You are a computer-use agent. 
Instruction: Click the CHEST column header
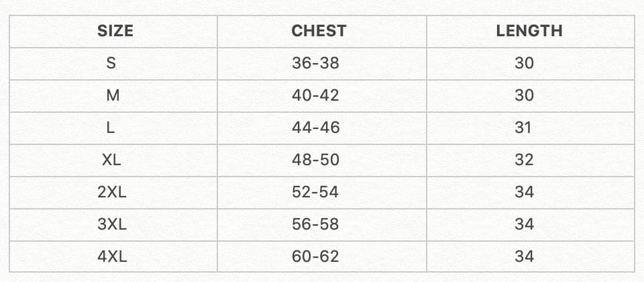[x=319, y=31]
